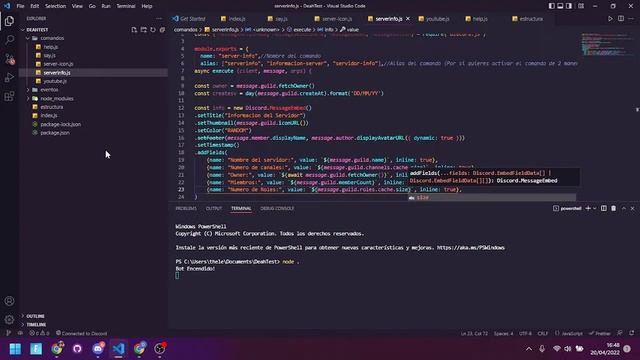Click the New File icon in explorer

[134, 30]
